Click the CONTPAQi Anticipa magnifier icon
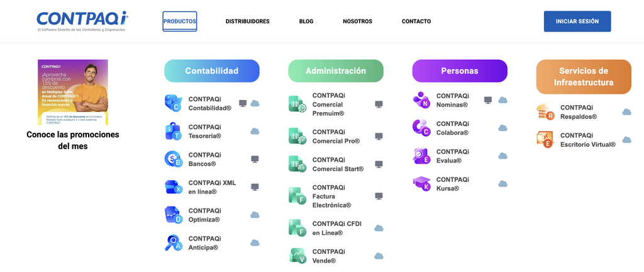Screen dimensions: 644x272 pyautogui.click(x=174, y=243)
